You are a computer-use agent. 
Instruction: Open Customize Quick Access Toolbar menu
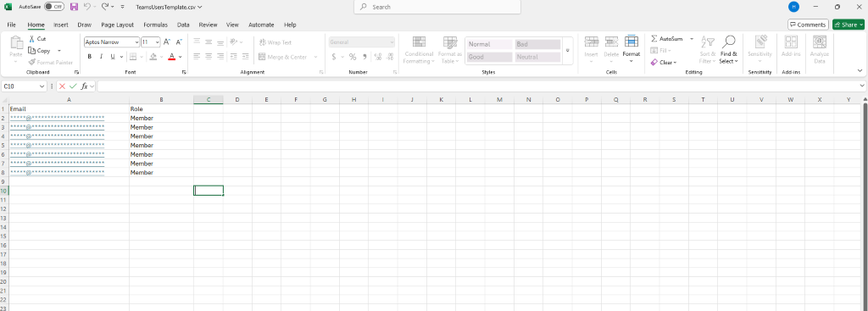pyautogui.click(x=122, y=7)
